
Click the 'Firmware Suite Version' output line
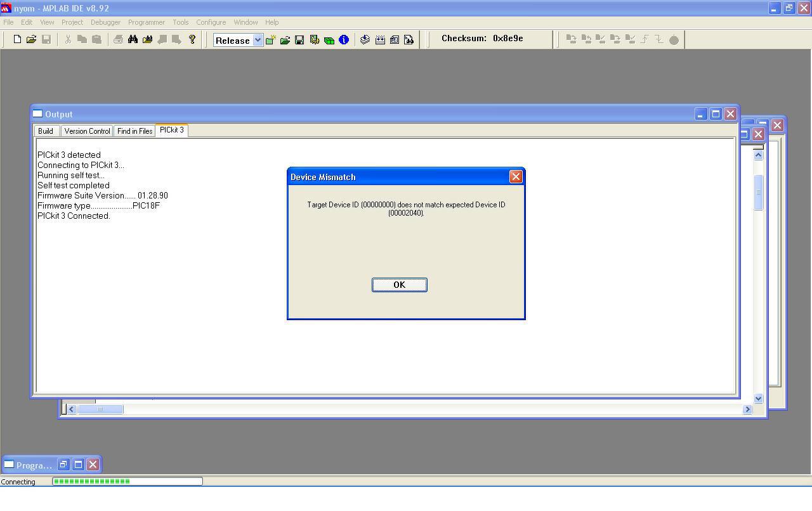pyautogui.click(x=103, y=195)
